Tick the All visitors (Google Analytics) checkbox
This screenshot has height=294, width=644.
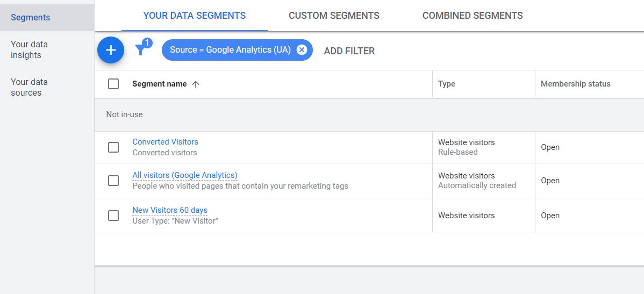113,181
